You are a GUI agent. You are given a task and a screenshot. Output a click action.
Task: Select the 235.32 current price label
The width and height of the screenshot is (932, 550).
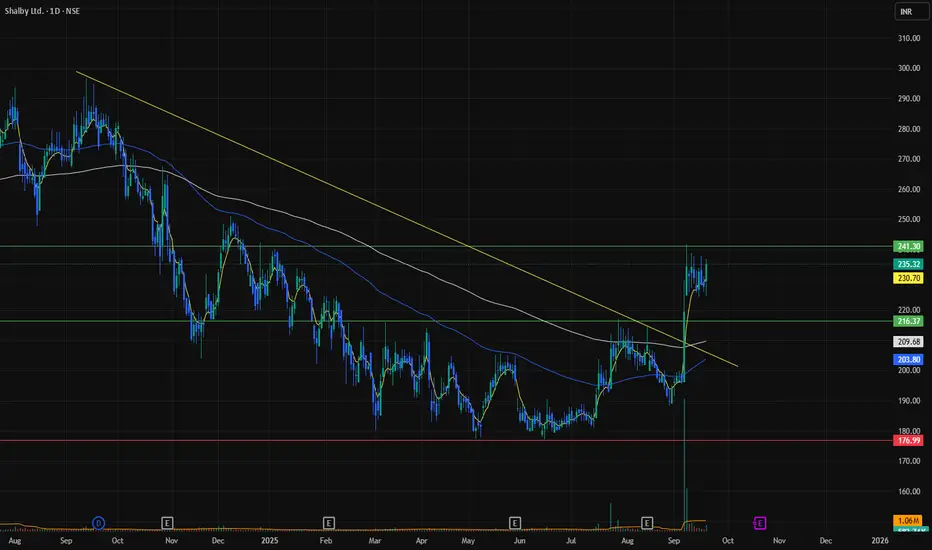[908, 264]
